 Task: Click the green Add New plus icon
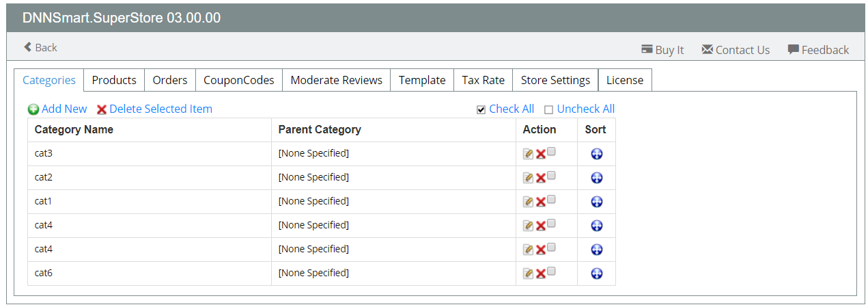[x=33, y=109]
